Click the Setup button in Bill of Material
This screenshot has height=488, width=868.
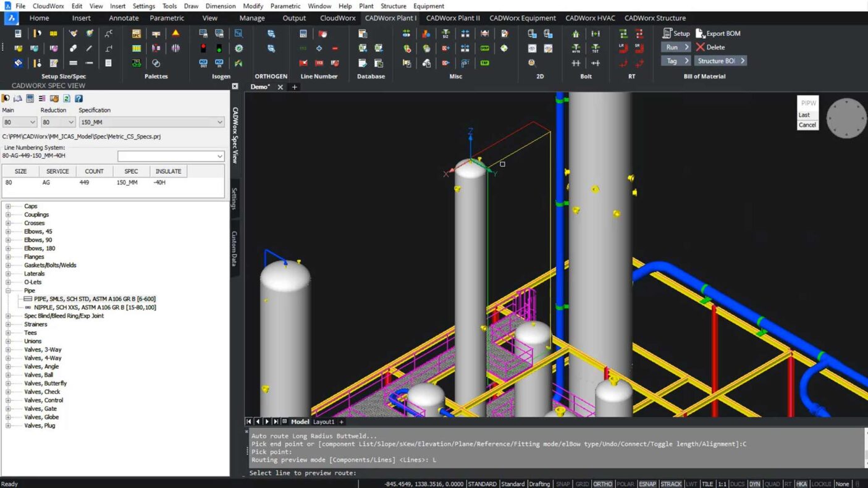[676, 33]
